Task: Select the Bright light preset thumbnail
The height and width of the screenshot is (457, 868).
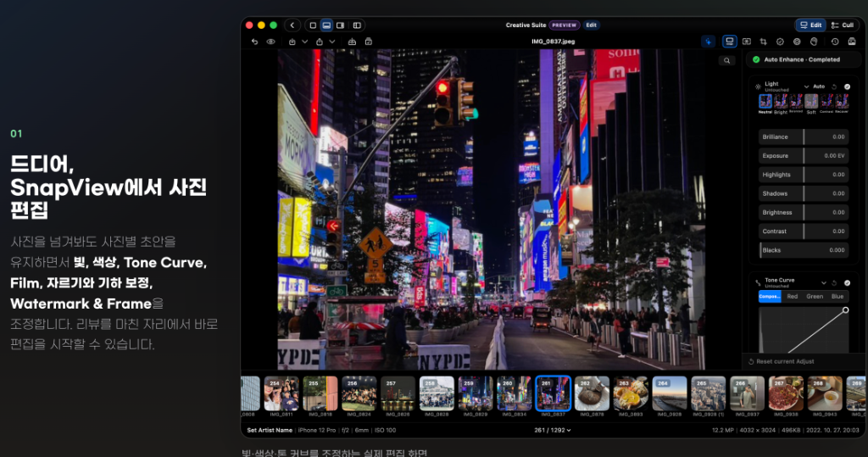Action: 781,103
